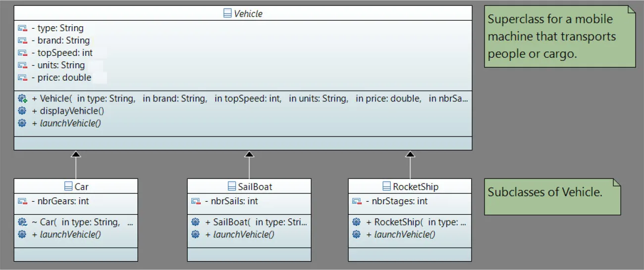The height and width of the screenshot is (270, 644).
Task: Select the nbrStages attribute icon
Action: coord(357,201)
